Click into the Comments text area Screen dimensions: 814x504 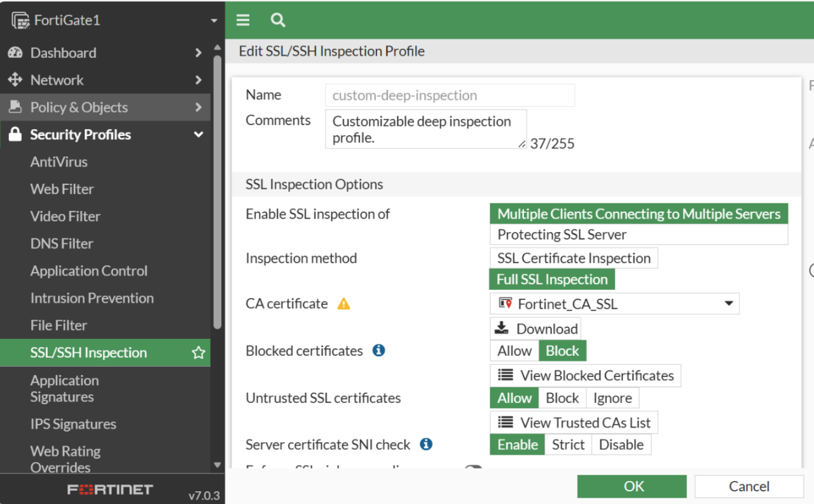[425, 129]
